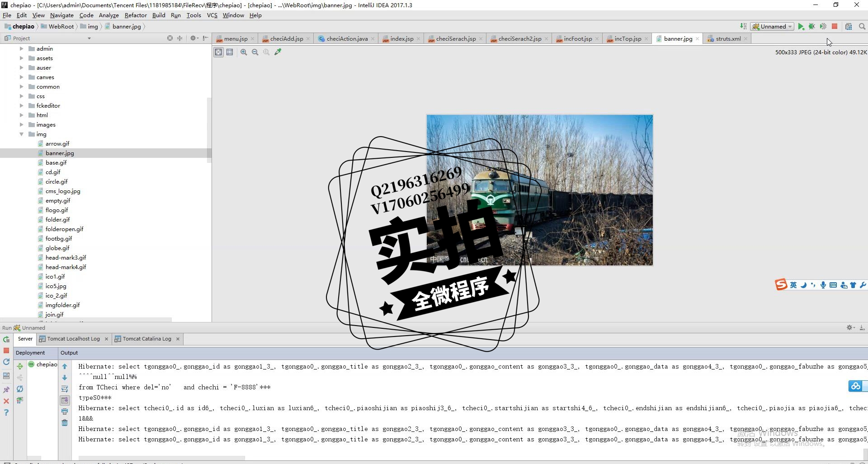
Task: Click update application refresh icon in Run panel
Action: 6,362
